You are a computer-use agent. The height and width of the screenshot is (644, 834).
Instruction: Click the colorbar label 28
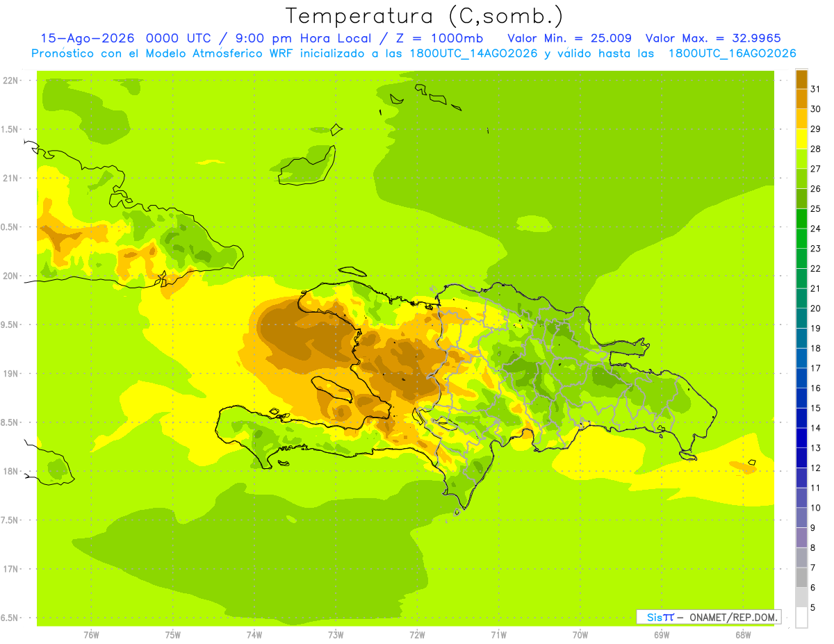(x=816, y=149)
